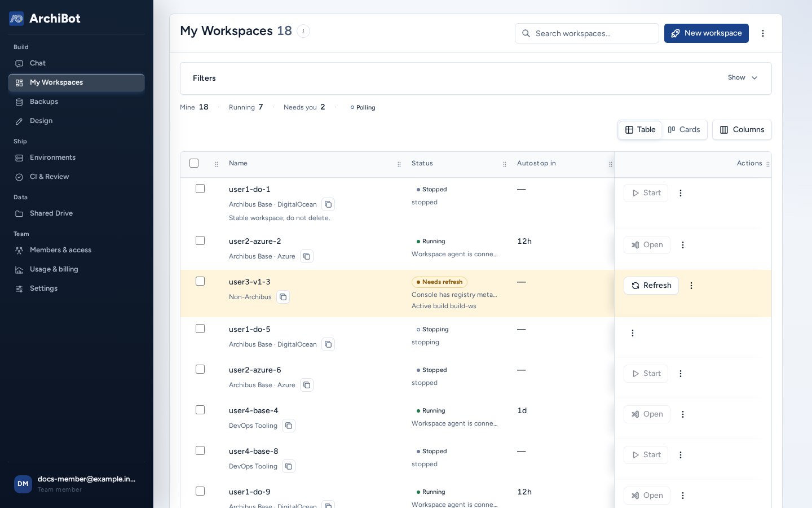The image size is (812, 508).
Task: Open more actions for user4-base-4
Action: 683,414
